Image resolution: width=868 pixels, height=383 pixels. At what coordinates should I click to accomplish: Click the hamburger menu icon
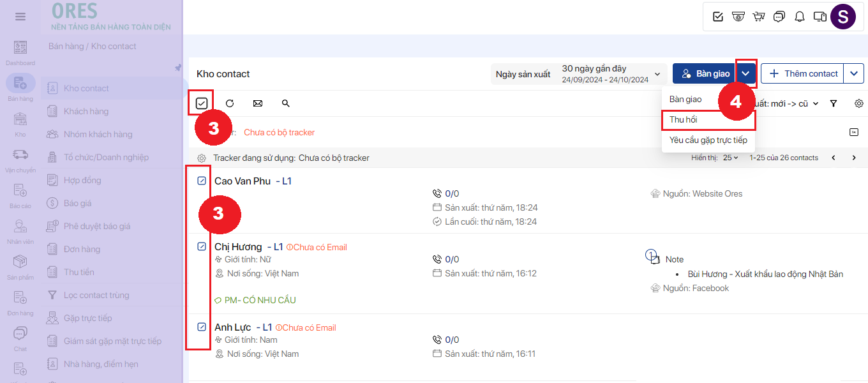click(x=20, y=17)
